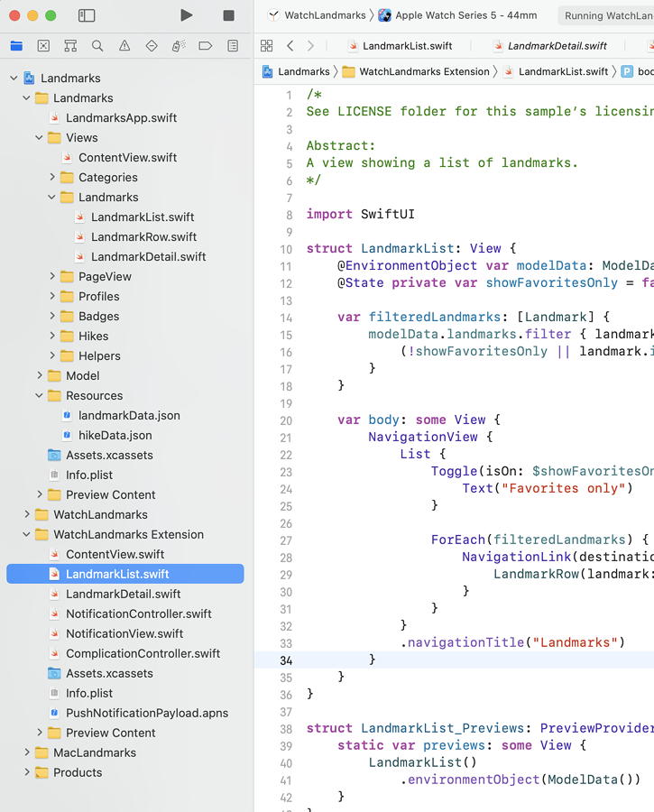This screenshot has width=654, height=812.
Task: Expand the Products folder
Action: coord(27,772)
